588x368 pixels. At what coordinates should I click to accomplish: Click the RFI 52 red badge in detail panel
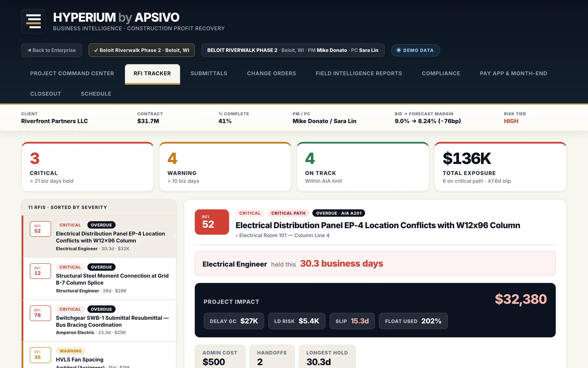pyautogui.click(x=212, y=222)
